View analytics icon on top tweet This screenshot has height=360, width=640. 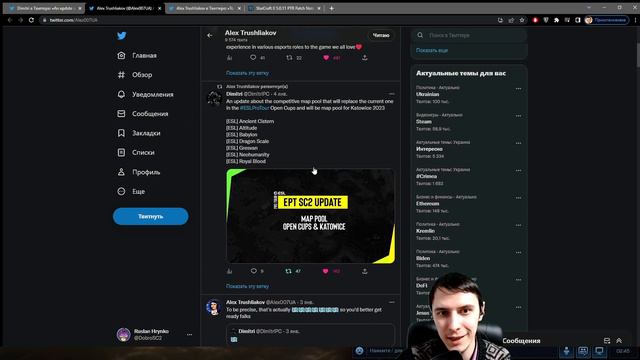(x=229, y=58)
